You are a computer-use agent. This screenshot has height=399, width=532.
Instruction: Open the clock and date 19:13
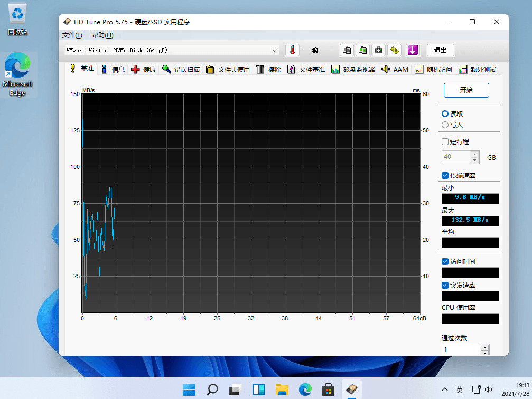(516, 389)
